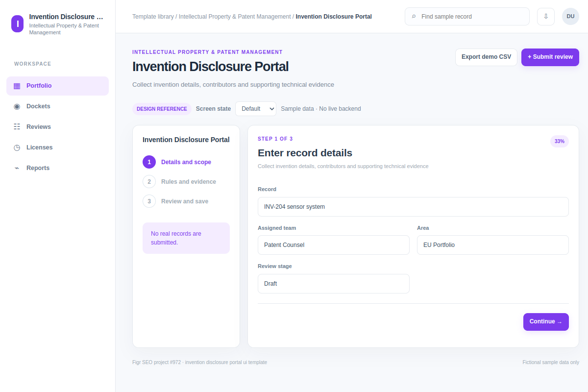Viewport: 588px width, 392px height.
Task: Open the Screen state dropdown
Action: 256,109
